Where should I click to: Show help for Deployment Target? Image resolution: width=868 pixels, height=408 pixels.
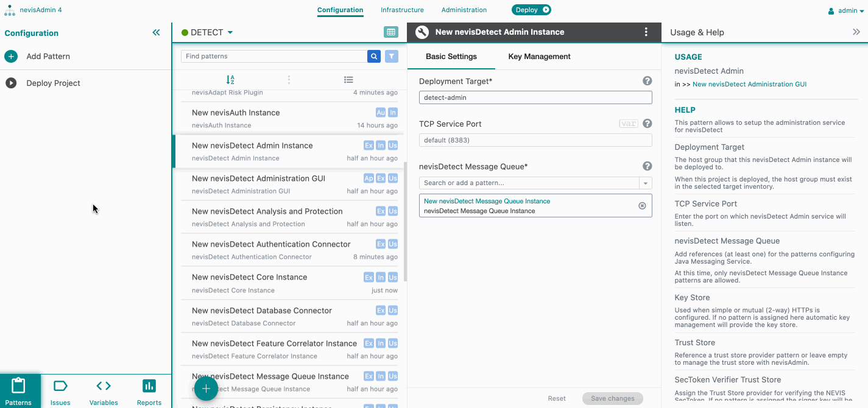pyautogui.click(x=647, y=81)
